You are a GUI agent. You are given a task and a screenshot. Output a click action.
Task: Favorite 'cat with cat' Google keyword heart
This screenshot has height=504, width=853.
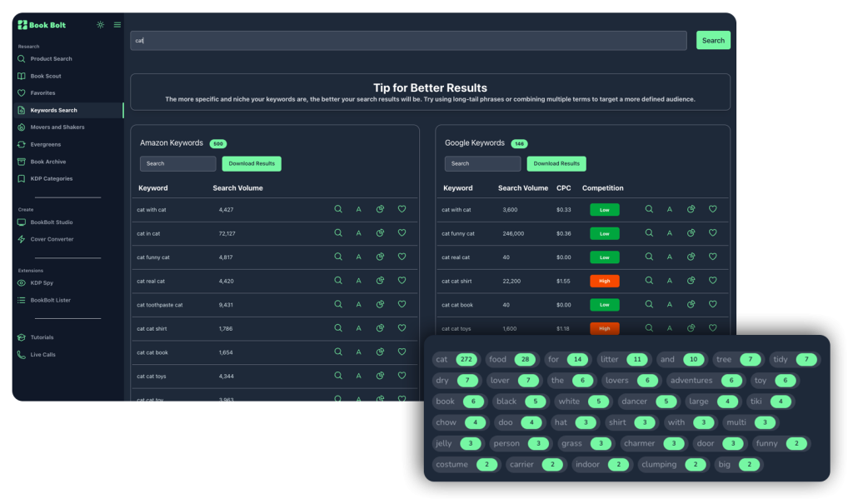tap(712, 210)
